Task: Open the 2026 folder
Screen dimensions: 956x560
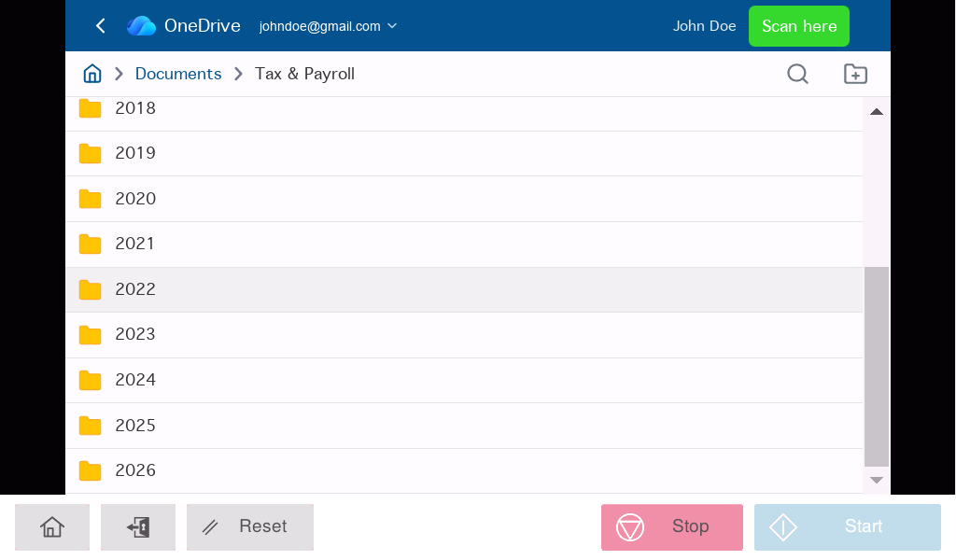Action: pos(464,471)
